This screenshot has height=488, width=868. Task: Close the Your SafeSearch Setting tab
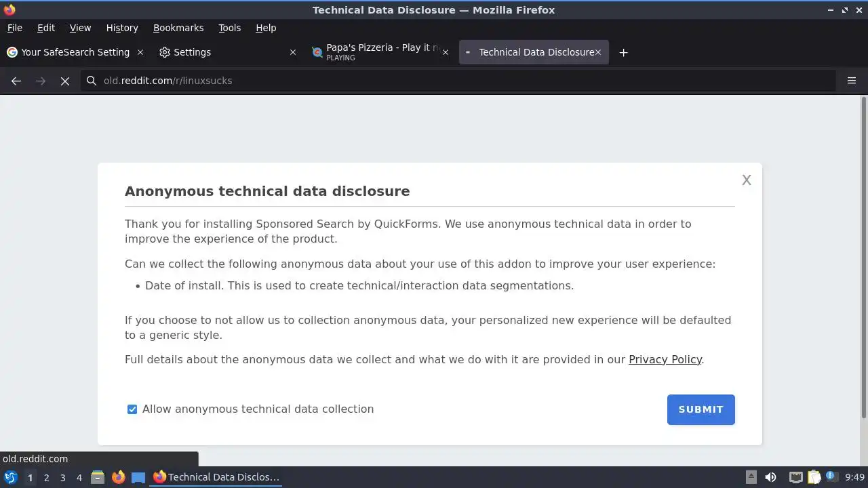tap(140, 52)
